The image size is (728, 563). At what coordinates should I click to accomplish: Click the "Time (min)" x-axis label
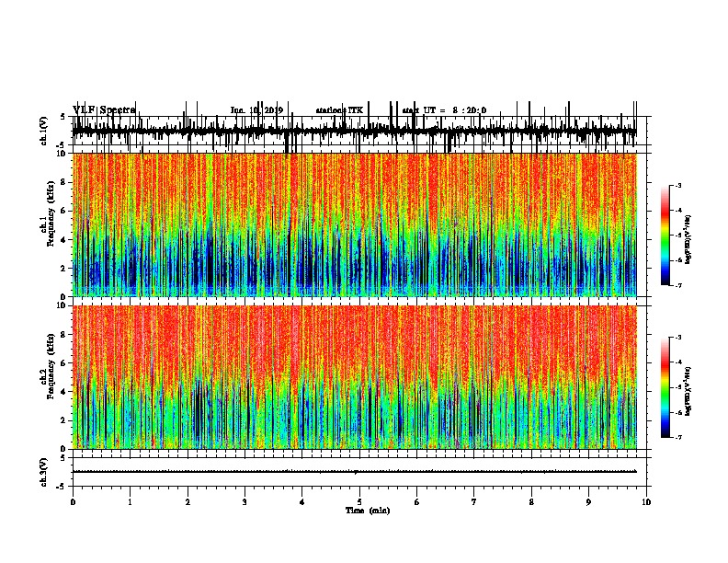coord(368,511)
